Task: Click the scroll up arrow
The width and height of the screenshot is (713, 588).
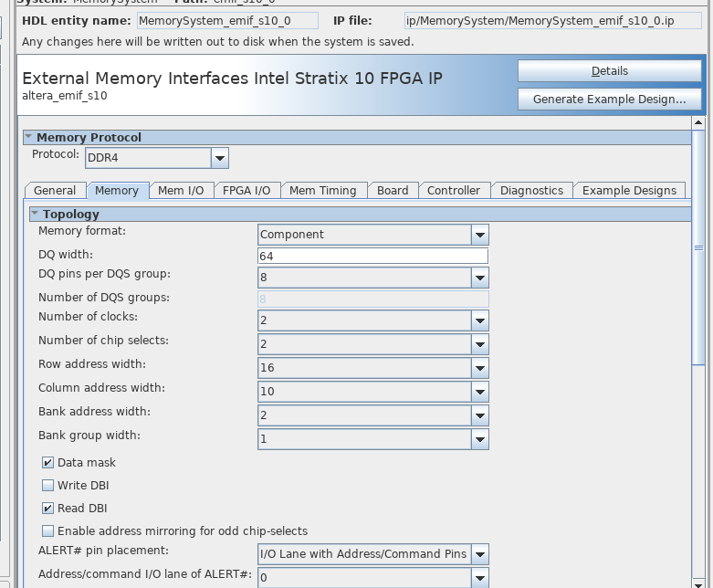Action: (x=698, y=122)
